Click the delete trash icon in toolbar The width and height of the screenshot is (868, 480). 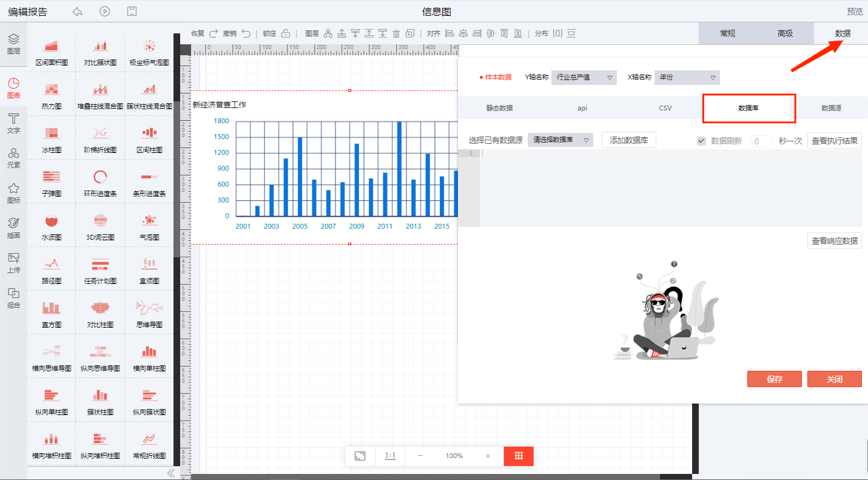coord(396,33)
